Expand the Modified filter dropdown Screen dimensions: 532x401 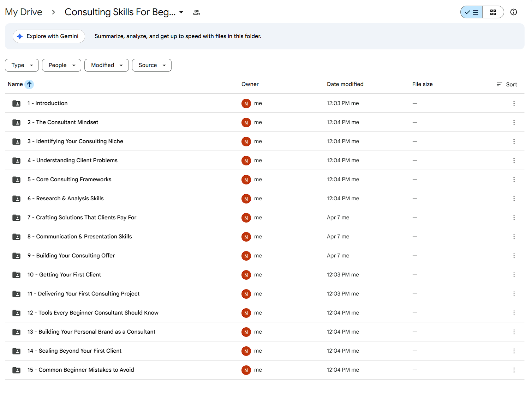[x=107, y=65]
